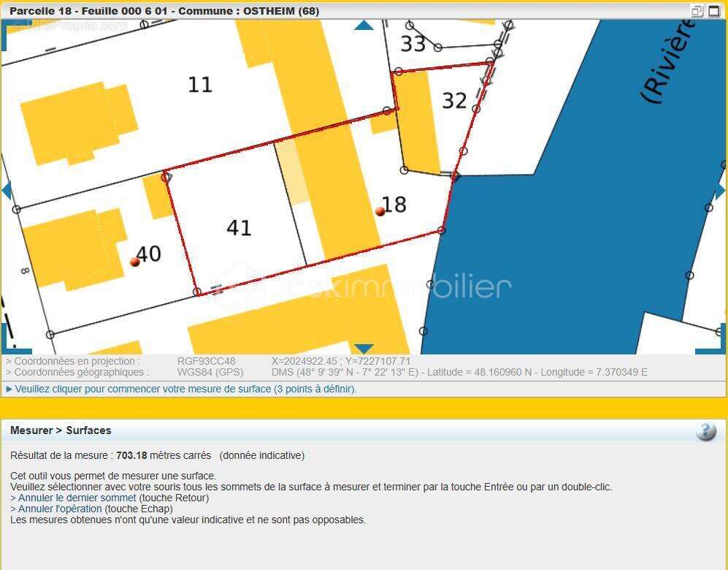Click the red marker dot on parcel 40
The height and width of the screenshot is (570, 728).
tap(135, 262)
